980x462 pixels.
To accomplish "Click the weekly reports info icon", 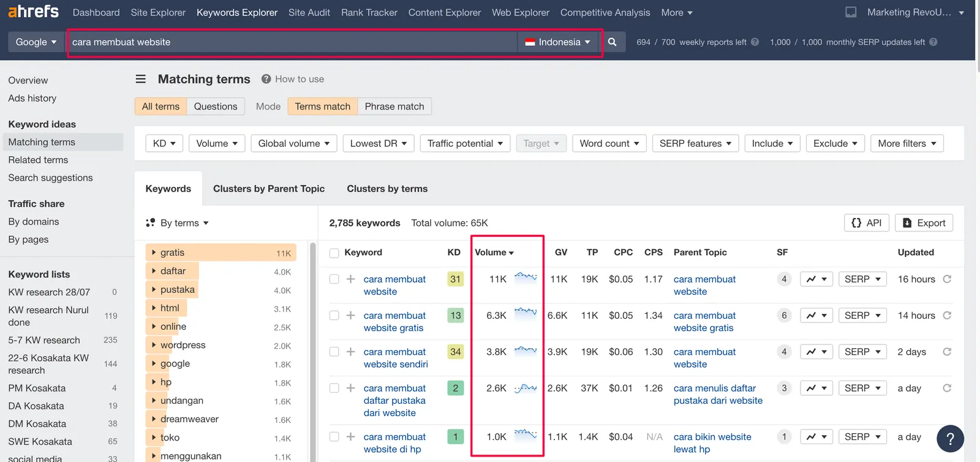I will point(755,42).
